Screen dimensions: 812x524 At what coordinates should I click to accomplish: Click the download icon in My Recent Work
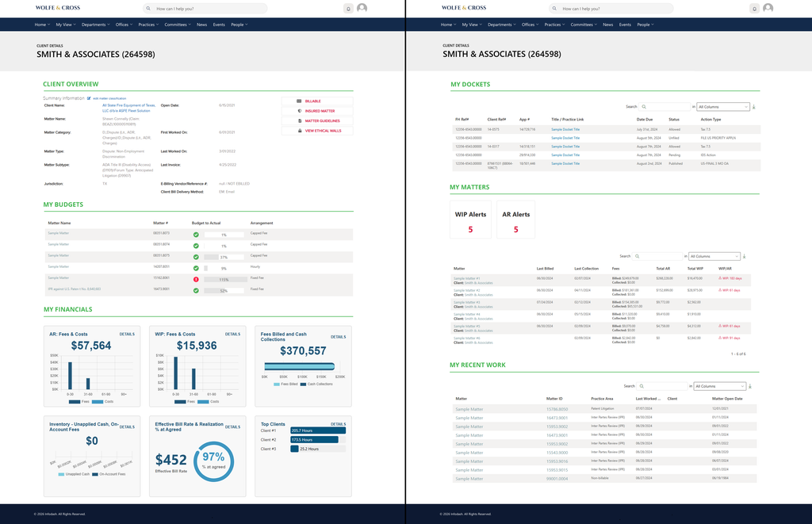coord(750,386)
